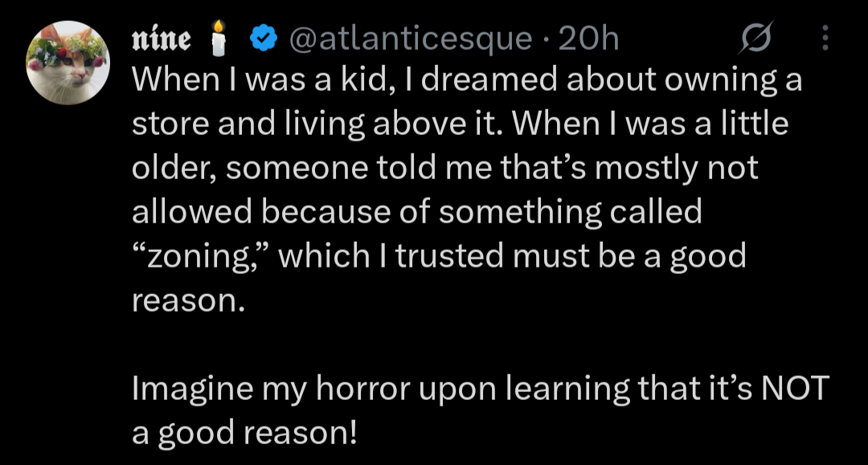Click the Grok slashed-circle icon

click(758, 38)
